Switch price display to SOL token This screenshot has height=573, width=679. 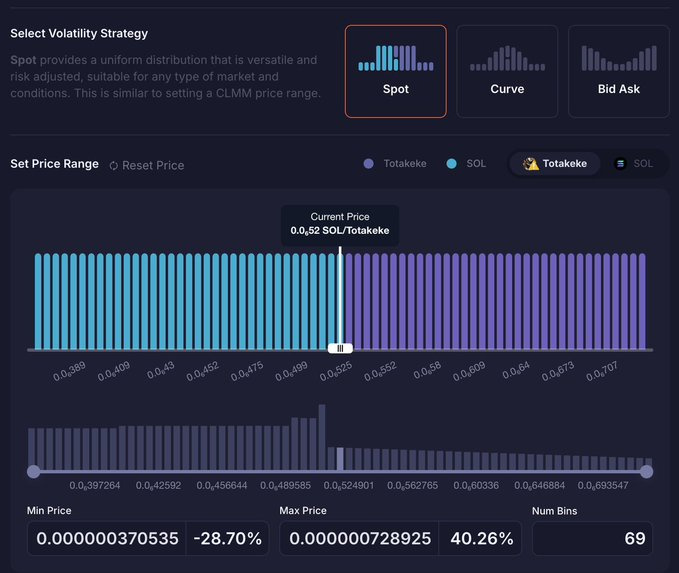tap(634, 164)
